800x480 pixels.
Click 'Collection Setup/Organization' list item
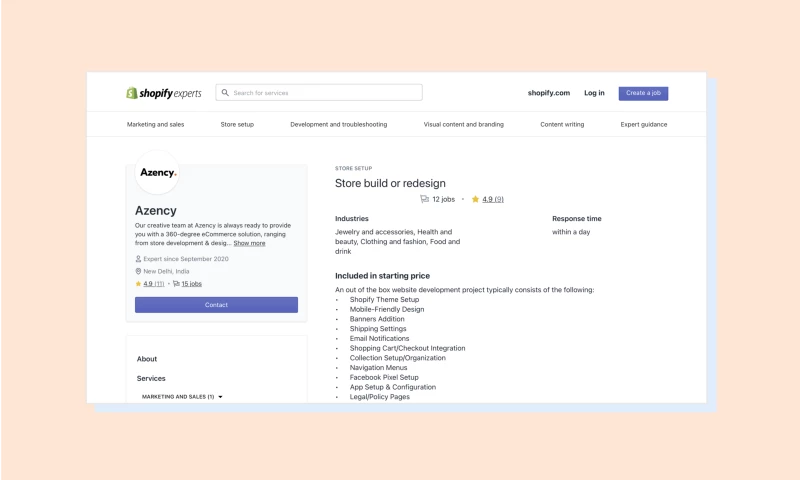pyautogui.click(x=397, y=358)
